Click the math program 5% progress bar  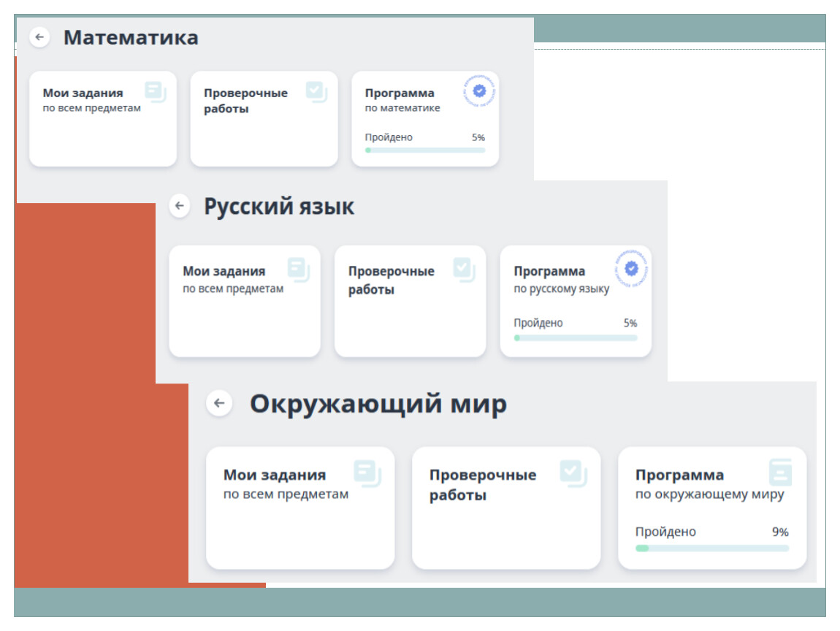pos(425,150)
